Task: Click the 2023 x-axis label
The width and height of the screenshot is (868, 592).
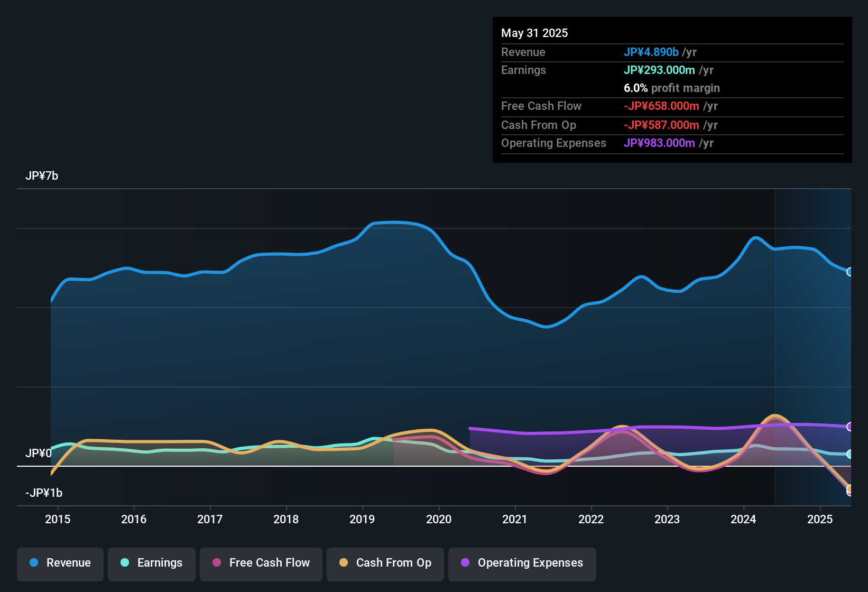Action: 667,519
